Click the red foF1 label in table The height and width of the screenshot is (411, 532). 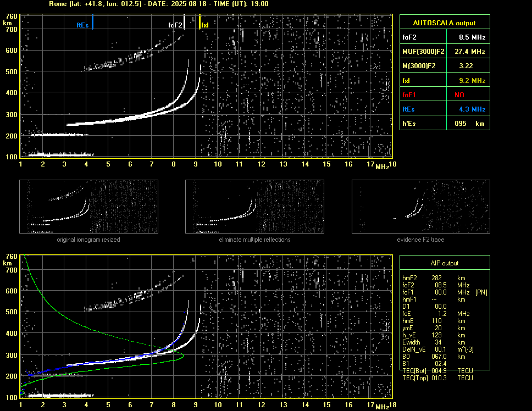409,95
